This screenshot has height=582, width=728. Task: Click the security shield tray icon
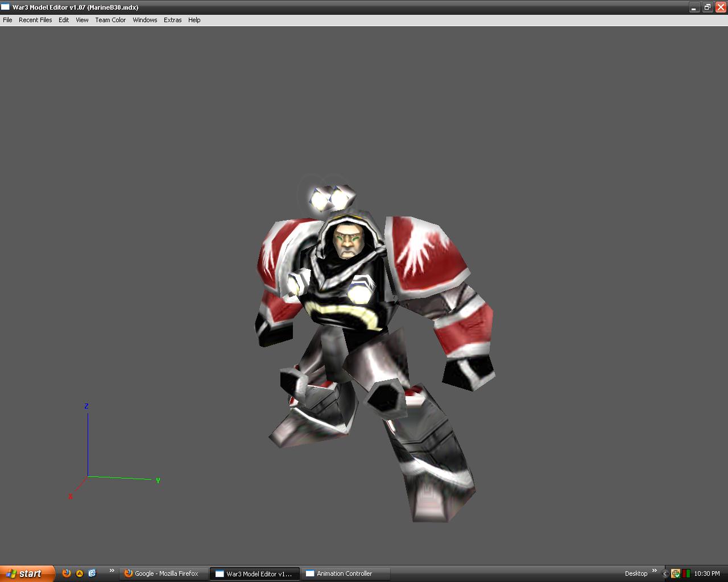click(x=676, y=573)
